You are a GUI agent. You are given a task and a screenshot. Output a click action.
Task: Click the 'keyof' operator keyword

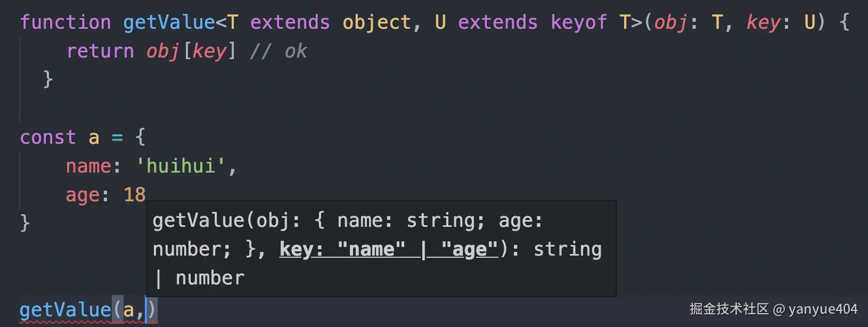[x=579, y=22]
